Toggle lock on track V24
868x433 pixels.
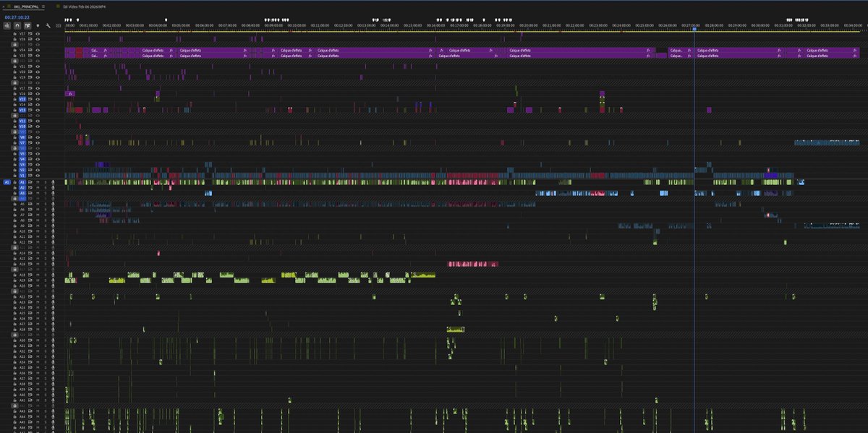[14, 50]
